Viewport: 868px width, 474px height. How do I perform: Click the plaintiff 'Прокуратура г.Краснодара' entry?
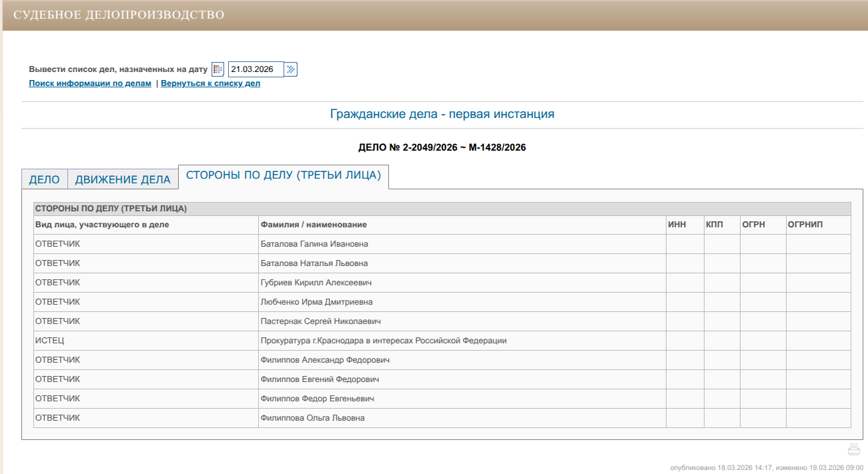point(383,341)
